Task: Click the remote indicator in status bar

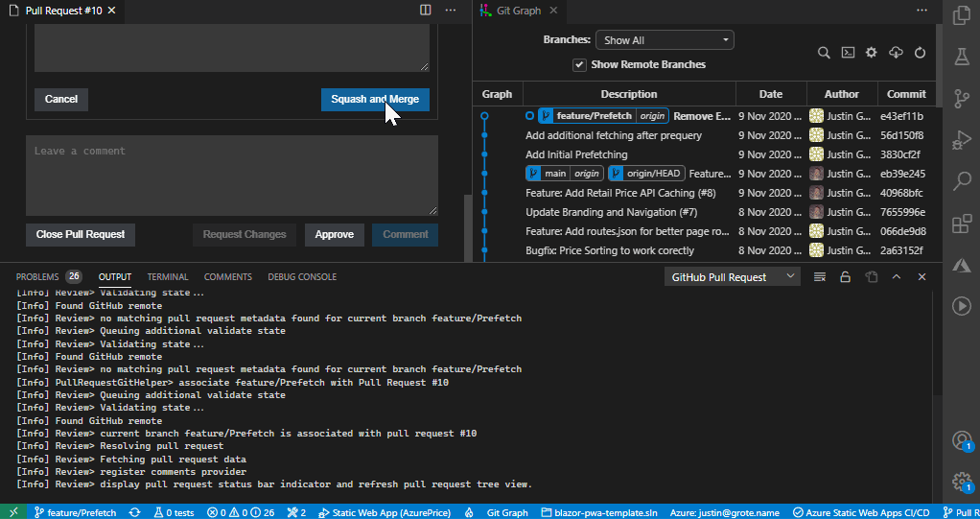Action: point(13,512)
